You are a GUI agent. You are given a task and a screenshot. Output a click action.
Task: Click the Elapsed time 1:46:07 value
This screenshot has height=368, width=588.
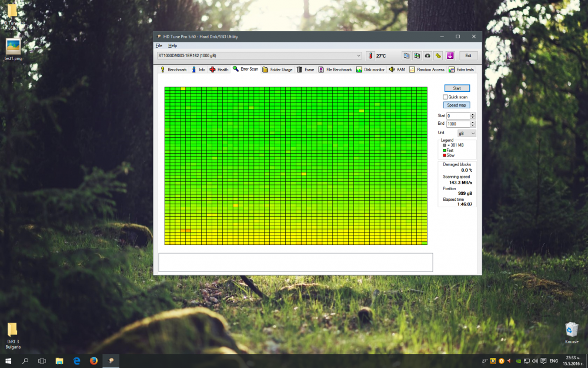465,204
